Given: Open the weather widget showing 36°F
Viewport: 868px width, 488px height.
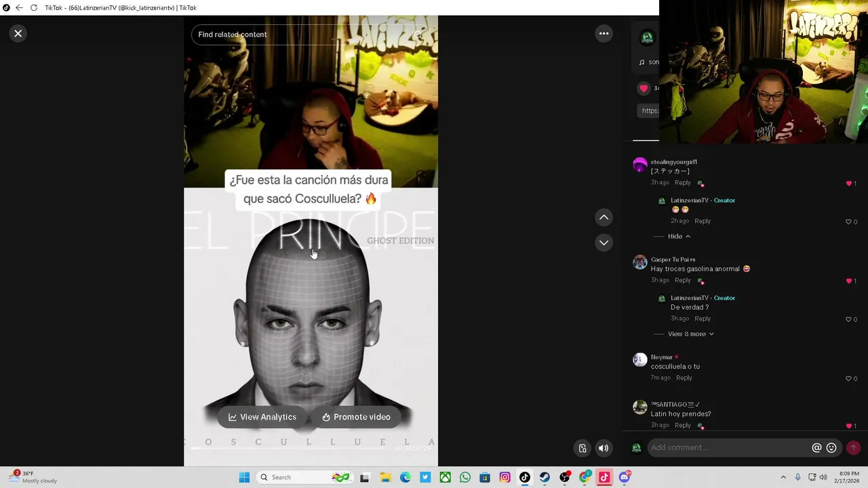Looking at the screenshot, I should pos(34,477).
